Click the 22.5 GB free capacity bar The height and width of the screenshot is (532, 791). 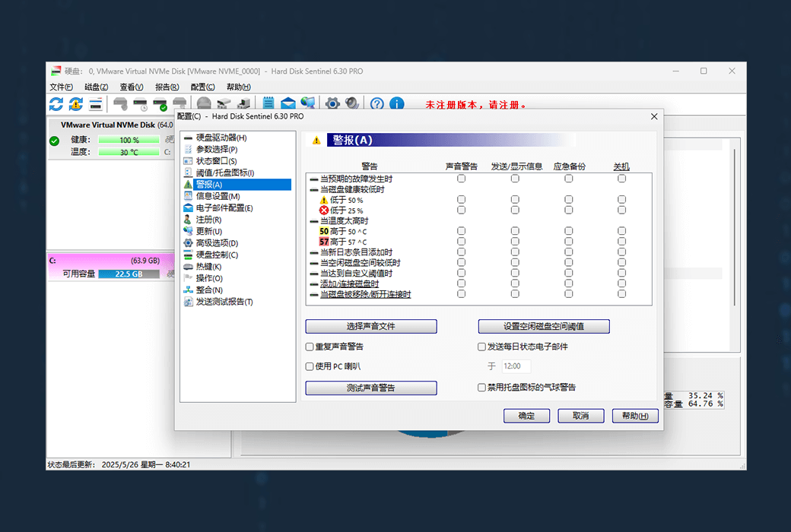tap(129, 274)
